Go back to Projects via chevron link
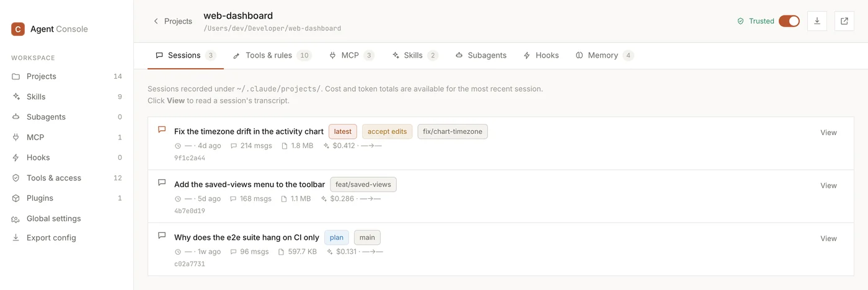868x290 pixels. coord(173,21)
